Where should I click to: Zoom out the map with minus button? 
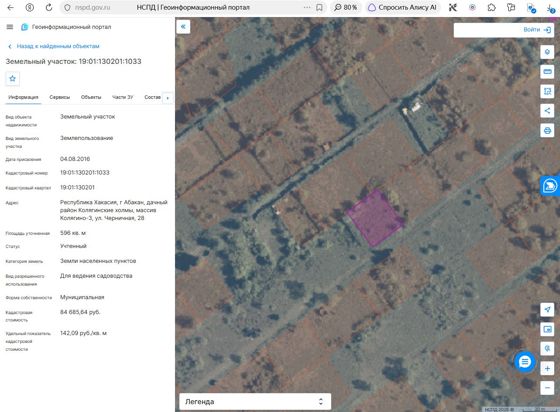point(547,388)
